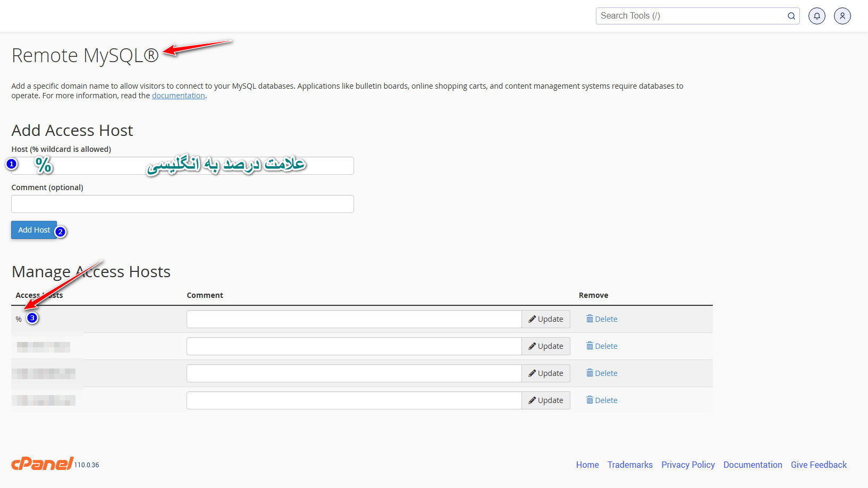Screen dimensions: 868x488
Task: Click the notification bell icon
Action: tap(817, 16)
